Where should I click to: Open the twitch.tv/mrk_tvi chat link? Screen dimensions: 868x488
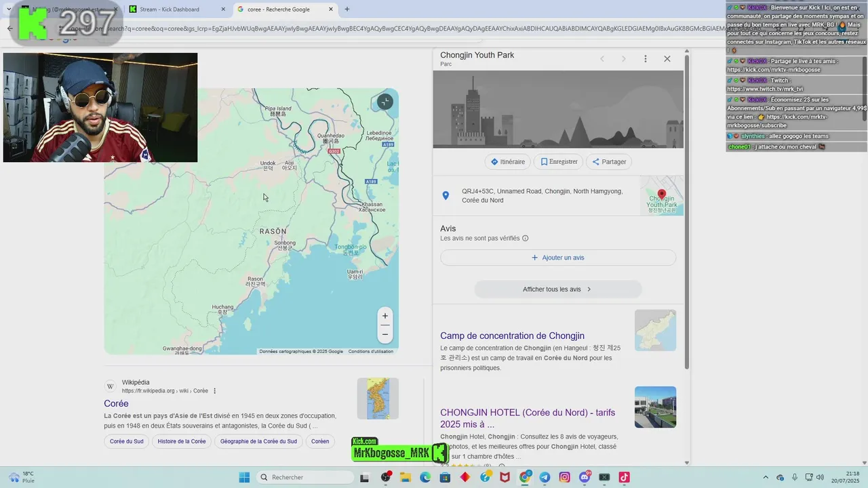pyautogui.click(x=765, y=89)
